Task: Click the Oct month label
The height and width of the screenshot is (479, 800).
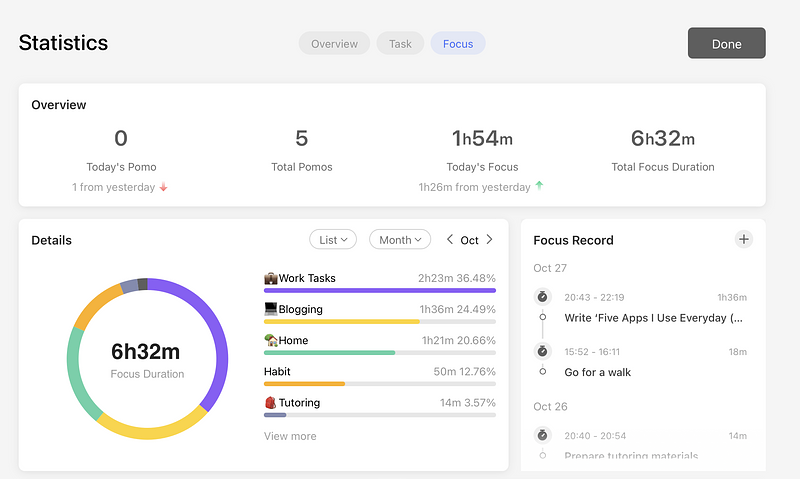Action: (x=469, y=240)
